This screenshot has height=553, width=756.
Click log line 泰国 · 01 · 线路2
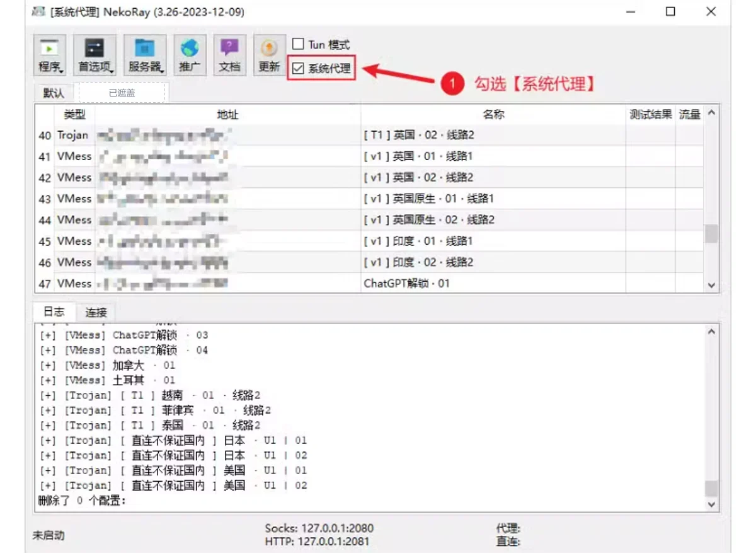coord(150,426)
